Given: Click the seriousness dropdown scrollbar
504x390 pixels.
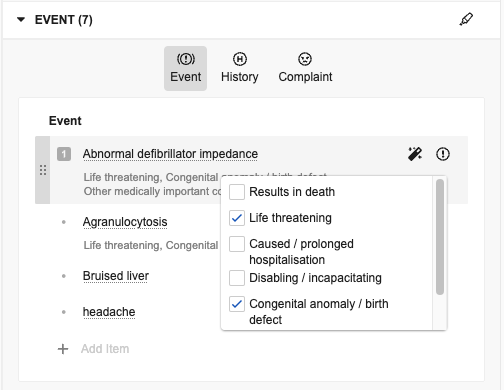Looking at the screenshot, I should 440,237.
